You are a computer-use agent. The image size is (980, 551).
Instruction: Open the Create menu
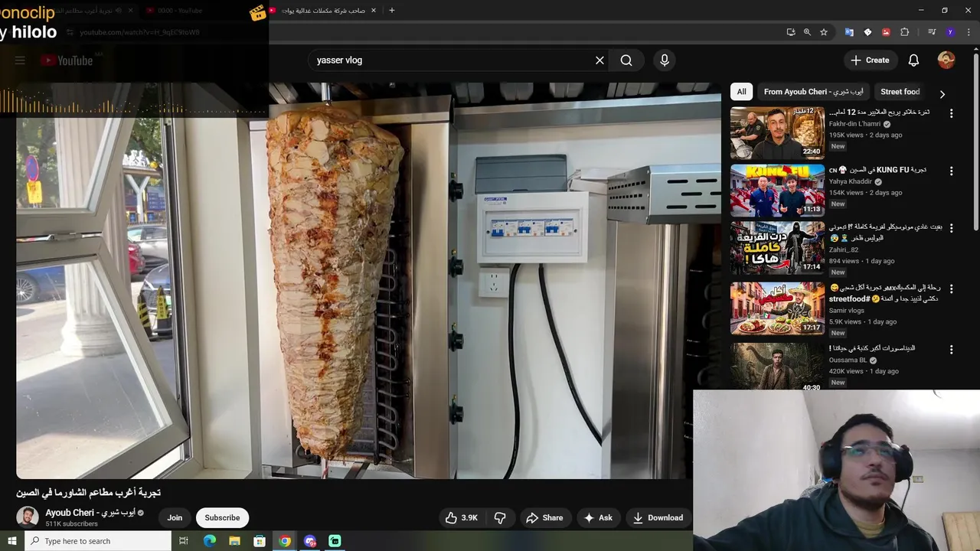point(870,60)
